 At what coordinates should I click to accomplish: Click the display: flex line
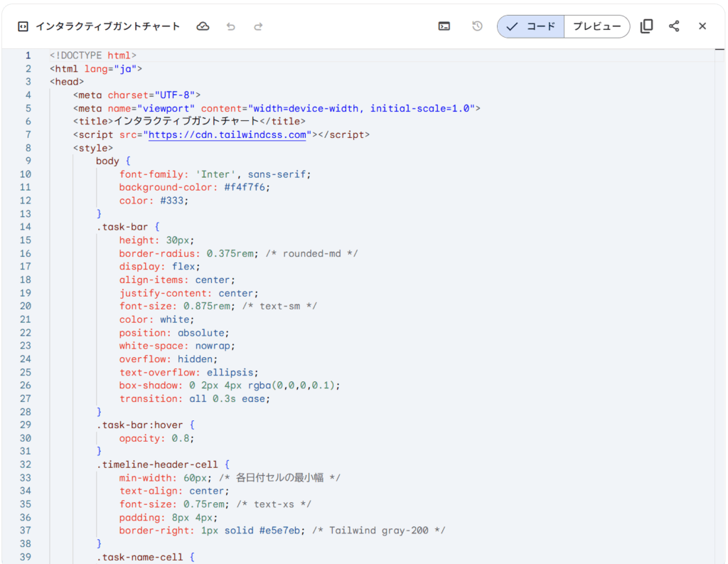point(160,267)
